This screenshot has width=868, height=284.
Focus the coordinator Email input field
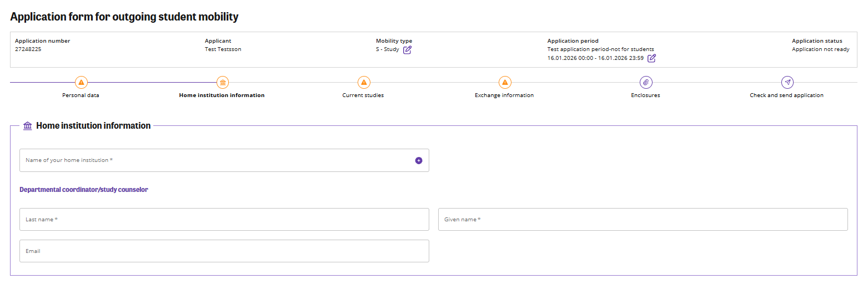[224, 251]
